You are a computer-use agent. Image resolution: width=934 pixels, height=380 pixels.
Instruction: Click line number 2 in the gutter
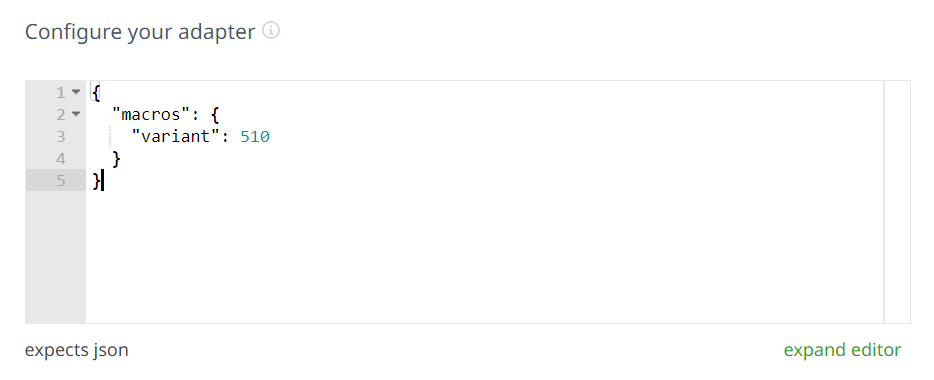click(61, 114)
